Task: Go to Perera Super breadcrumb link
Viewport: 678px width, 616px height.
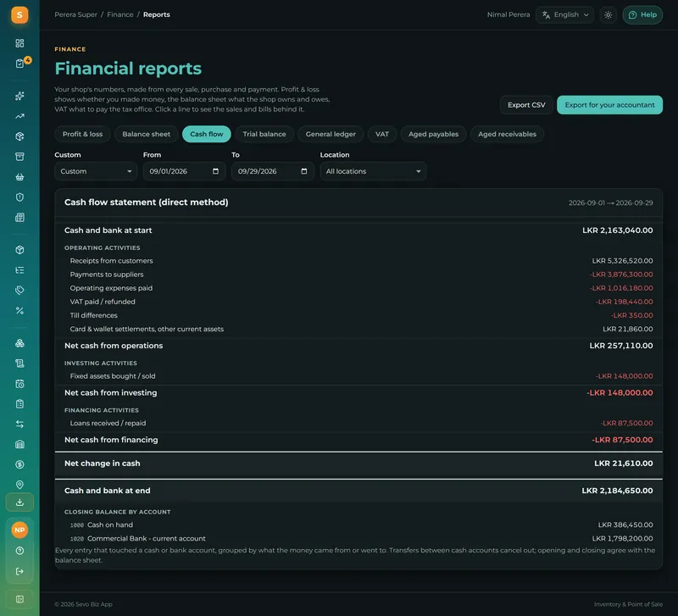Action: point(75,14)
